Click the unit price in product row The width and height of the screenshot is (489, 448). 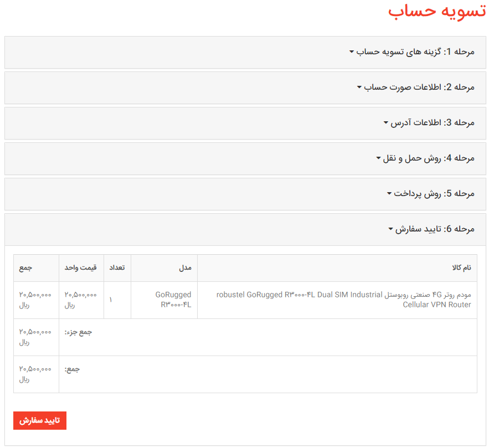tap(81, 300)
